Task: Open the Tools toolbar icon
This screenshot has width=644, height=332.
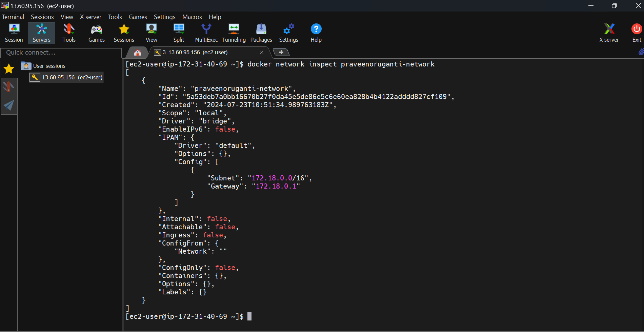Action: coord(69,33)
